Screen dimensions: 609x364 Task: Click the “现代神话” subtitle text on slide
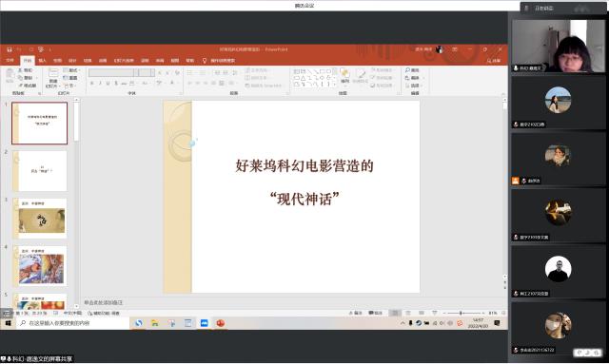[304, 199]
